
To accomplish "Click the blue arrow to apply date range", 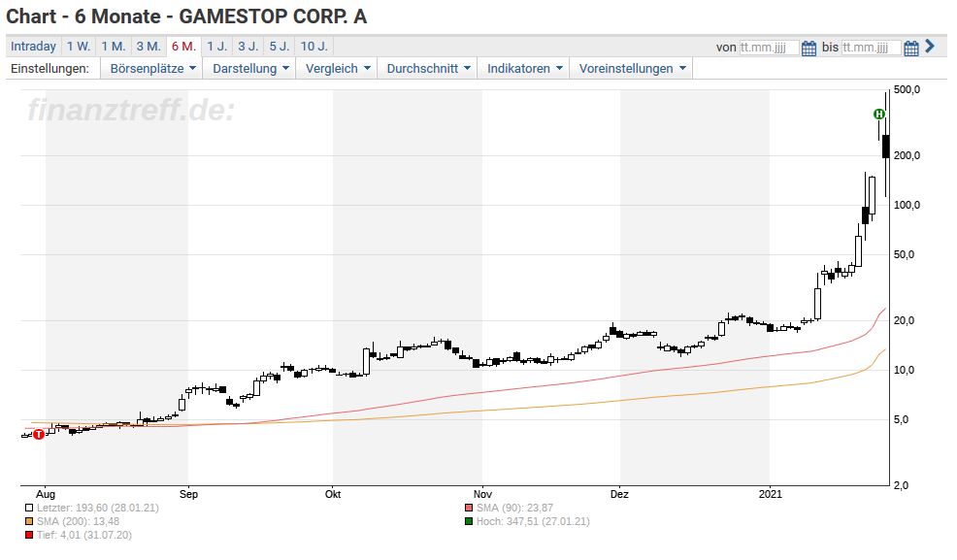I will click(930, 47).
